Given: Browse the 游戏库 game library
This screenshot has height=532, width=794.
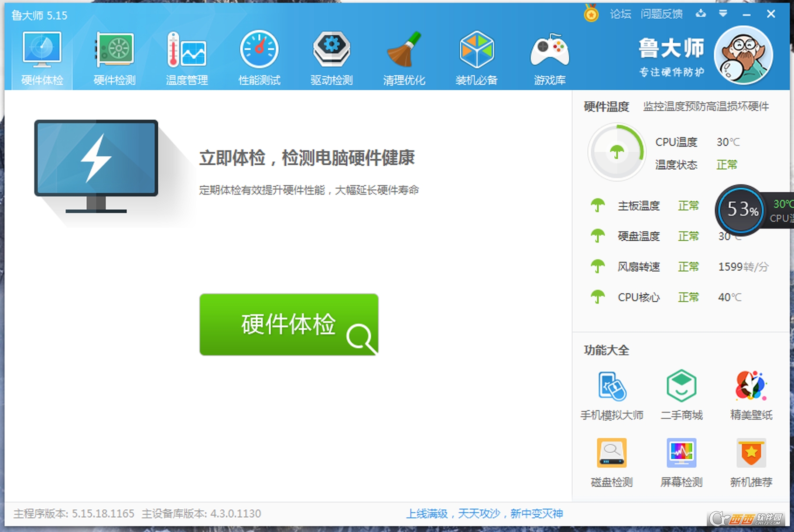Looking at the screenshot, I should click(549, 57).
